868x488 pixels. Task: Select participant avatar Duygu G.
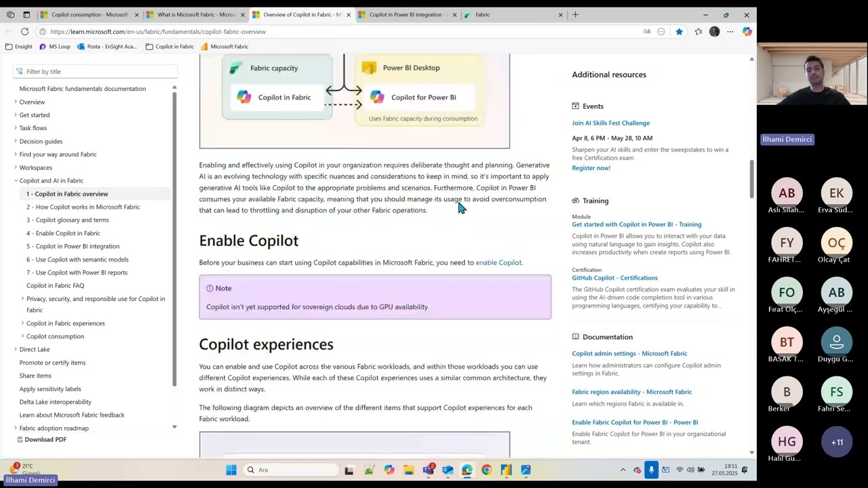836,342
